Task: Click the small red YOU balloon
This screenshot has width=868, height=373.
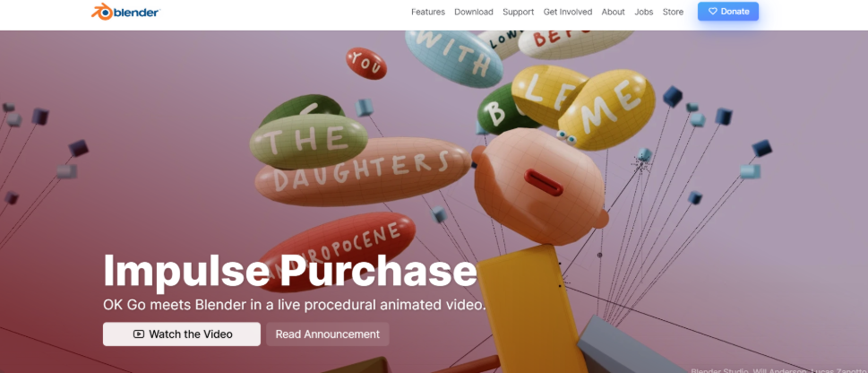Action: (366, 63)
